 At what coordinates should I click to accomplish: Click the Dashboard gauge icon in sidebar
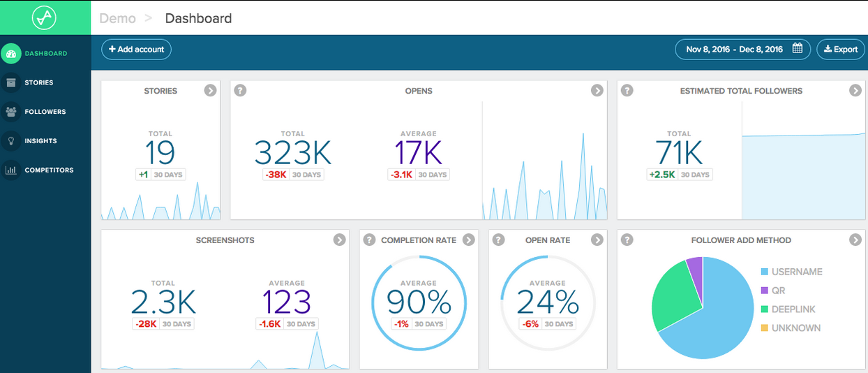click(x=10, y=53)
